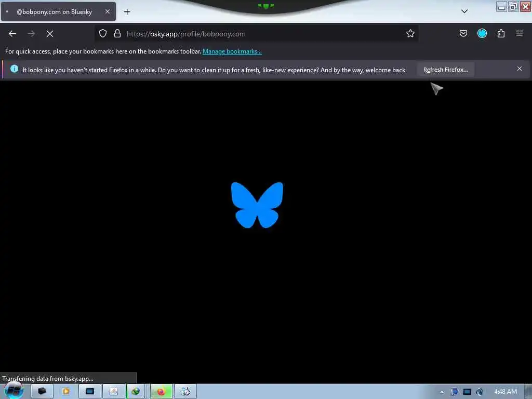
Task: Open the network tray icon
Action: point(467,392)
